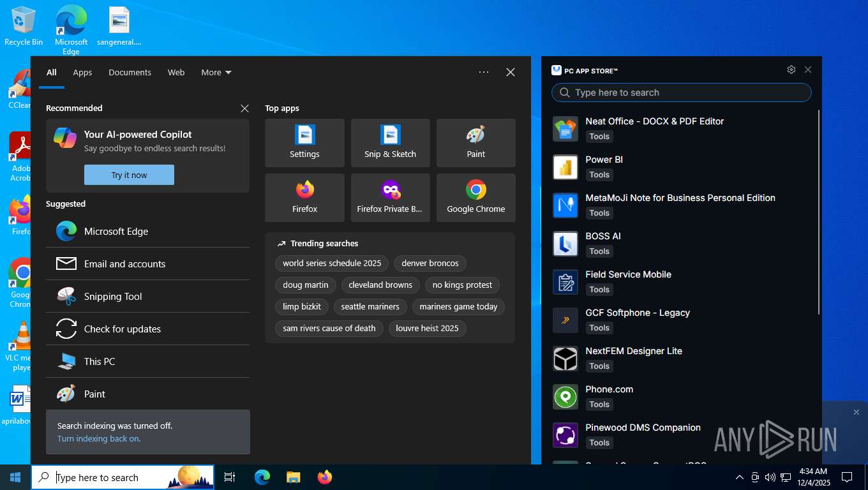Switch to Apps search tab
This screenshot has height=490, width=868.
[x=82, y=72]
